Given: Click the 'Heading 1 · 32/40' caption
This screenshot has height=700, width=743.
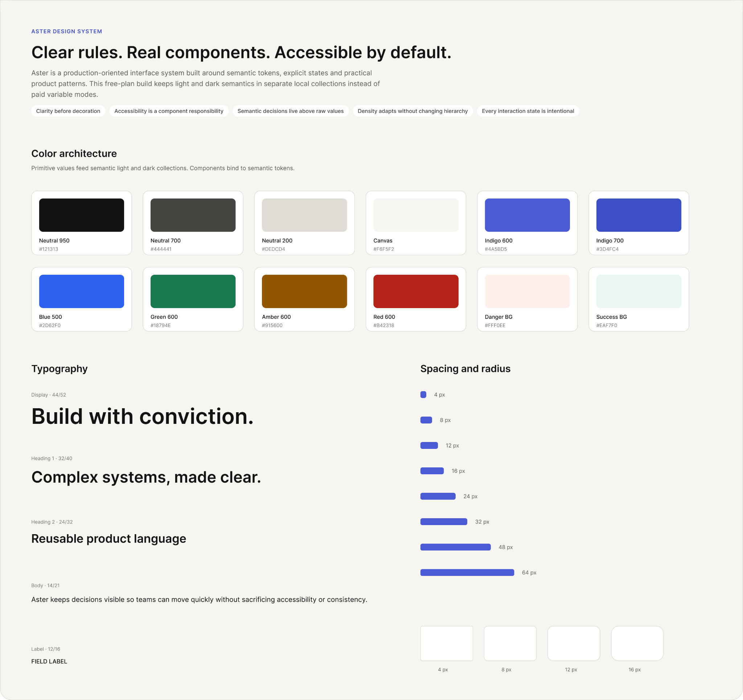Looking at the screenshot, I should tap(52, 458).
